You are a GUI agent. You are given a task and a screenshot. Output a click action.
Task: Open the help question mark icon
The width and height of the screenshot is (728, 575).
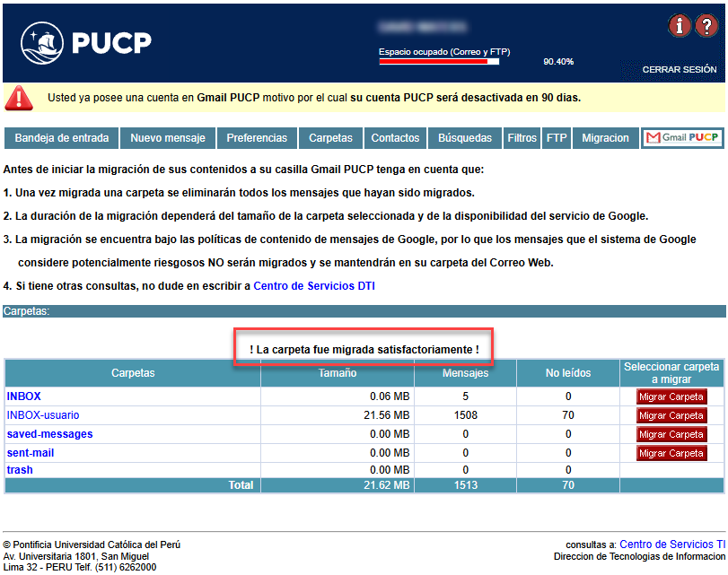click(x=706, y=26)
